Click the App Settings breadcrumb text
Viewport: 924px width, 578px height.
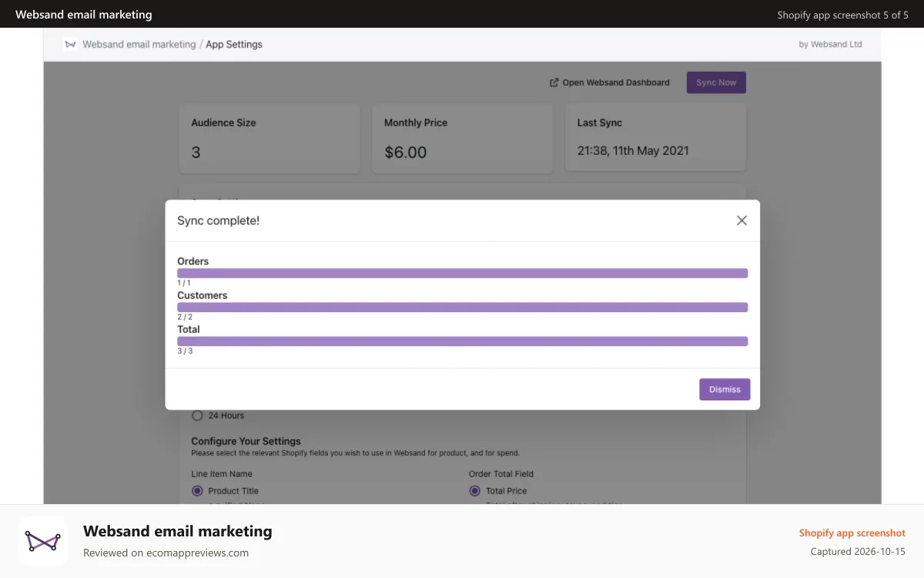pos(234,45)
